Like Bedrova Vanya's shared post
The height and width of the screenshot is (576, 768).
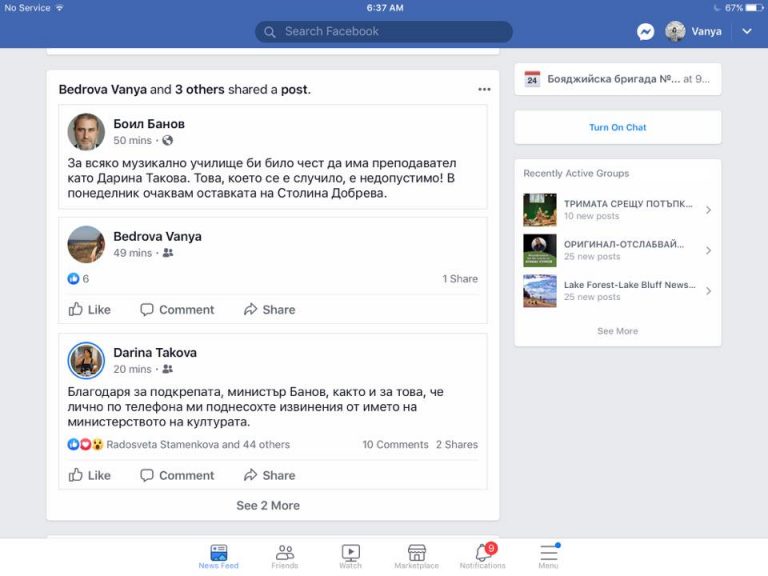tap(89, 310)
